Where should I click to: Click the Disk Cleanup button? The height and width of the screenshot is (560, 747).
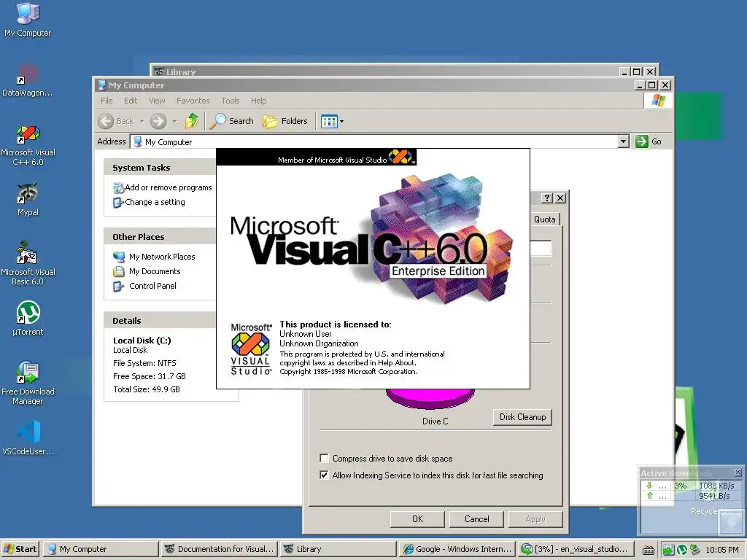(522, 417)
